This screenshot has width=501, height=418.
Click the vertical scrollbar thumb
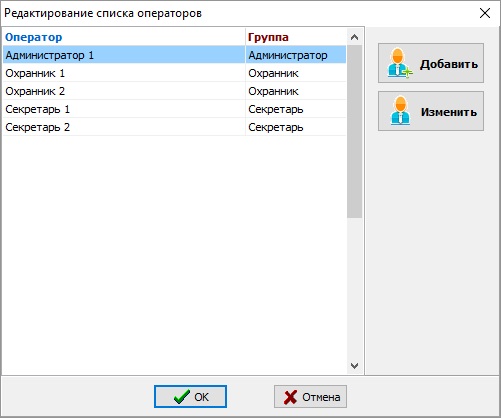coord(354,132)
